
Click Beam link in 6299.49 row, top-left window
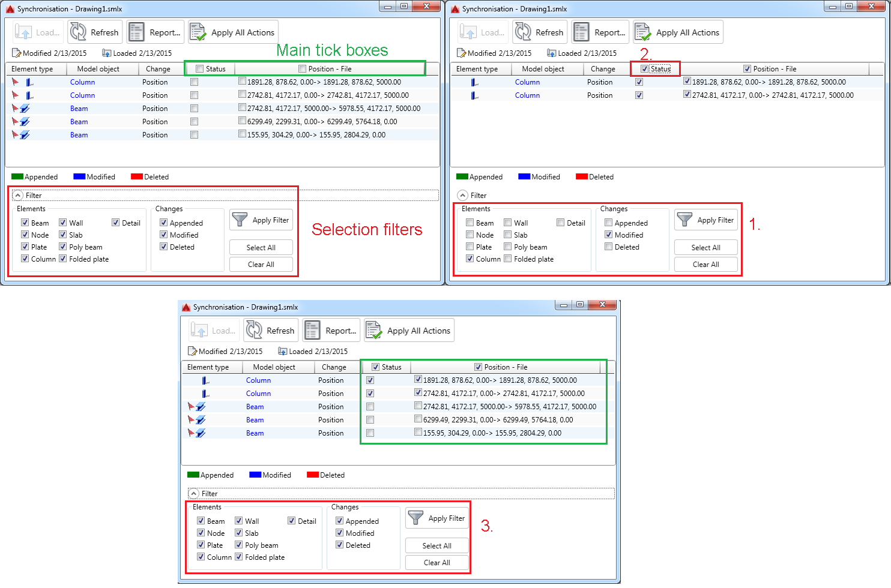pos(79,122)
